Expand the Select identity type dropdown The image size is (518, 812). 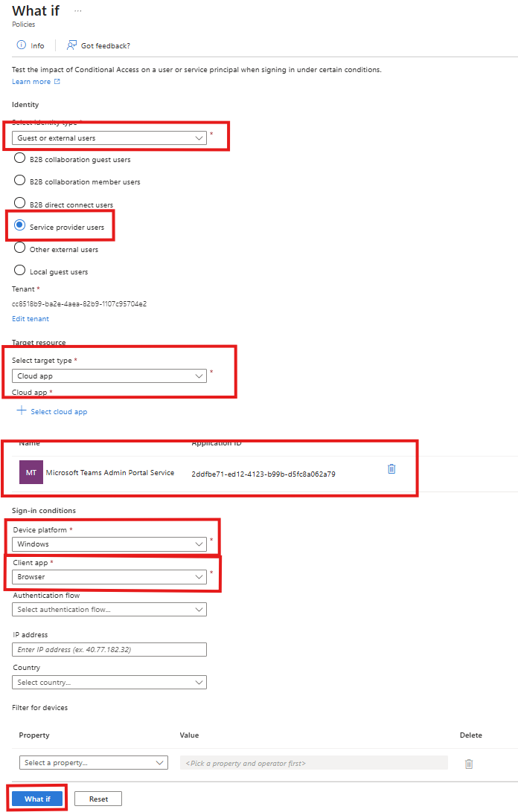tap(109, 138)
